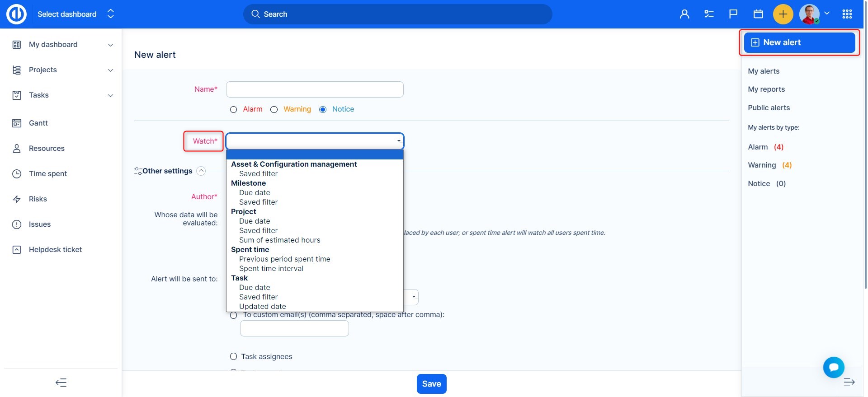
Task: Open the calendar icon in header
Action: coord(758,14)
